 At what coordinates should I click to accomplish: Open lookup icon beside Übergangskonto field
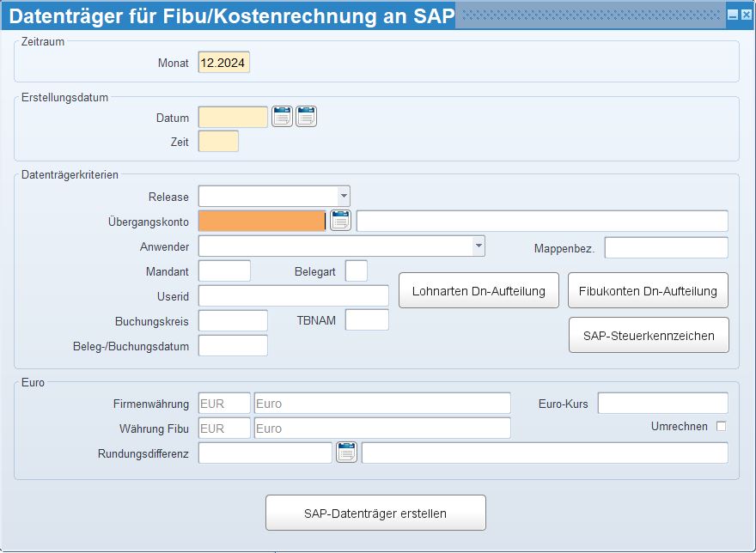coord(340,221)
